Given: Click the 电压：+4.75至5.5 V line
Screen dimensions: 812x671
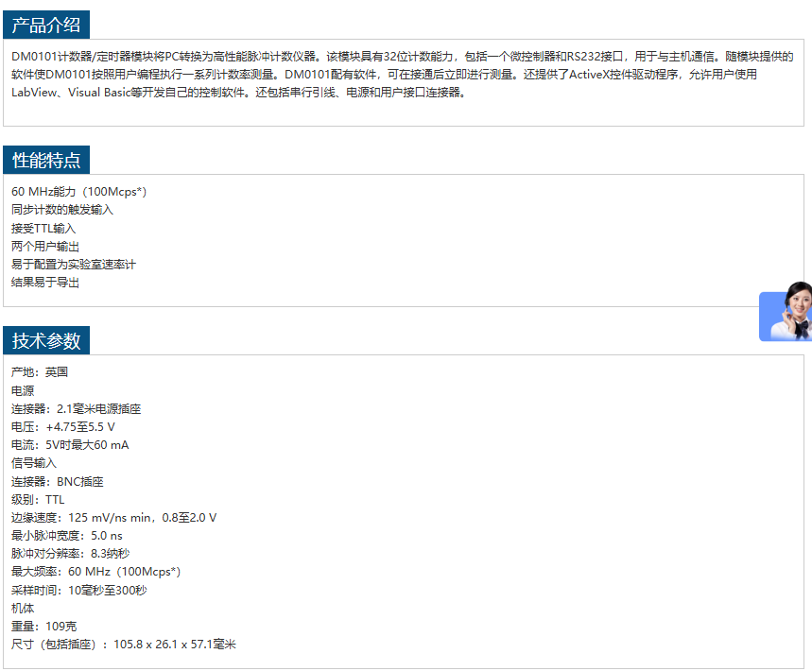Looking at the screenshot, I should pyautogui.click(x=63, y=427).
